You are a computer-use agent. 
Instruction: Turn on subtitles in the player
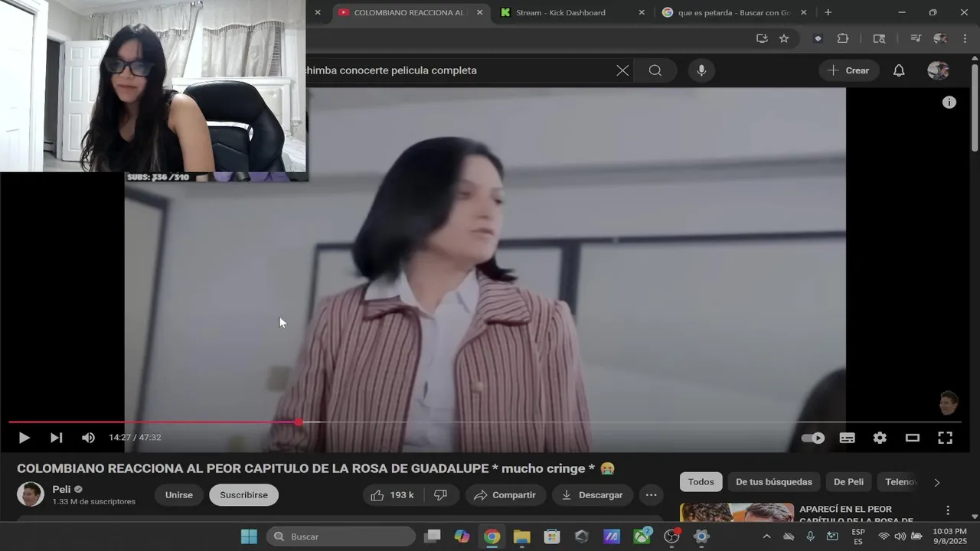pos(847,438)
